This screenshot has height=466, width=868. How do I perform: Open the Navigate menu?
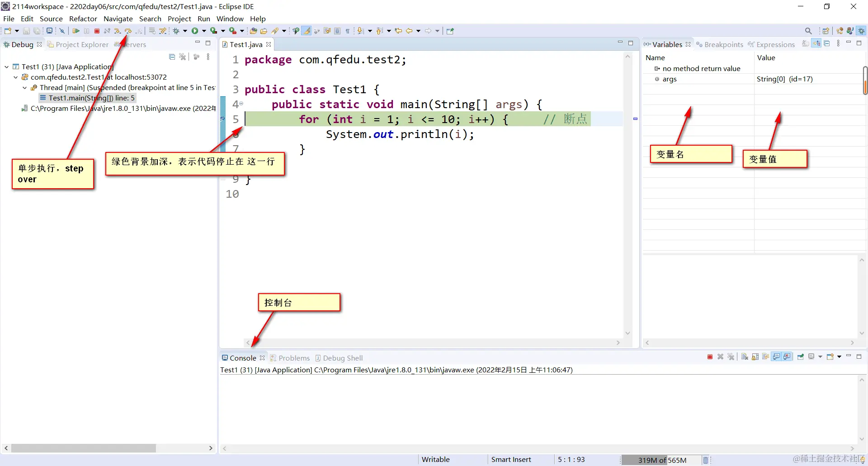[118, 19]
